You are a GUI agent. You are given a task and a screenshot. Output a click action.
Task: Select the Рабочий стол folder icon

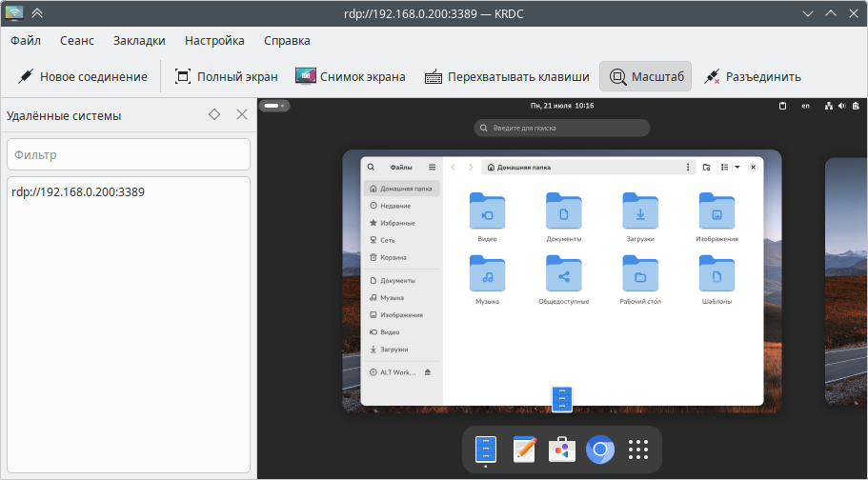640,273
